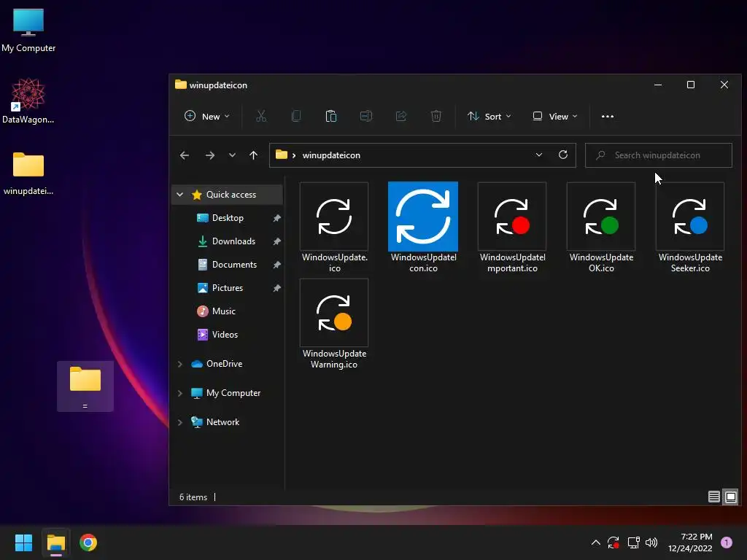Click Windows Update tray icon
The width and height of the screenshot is (747, 560).
click(x=614, y=542)
